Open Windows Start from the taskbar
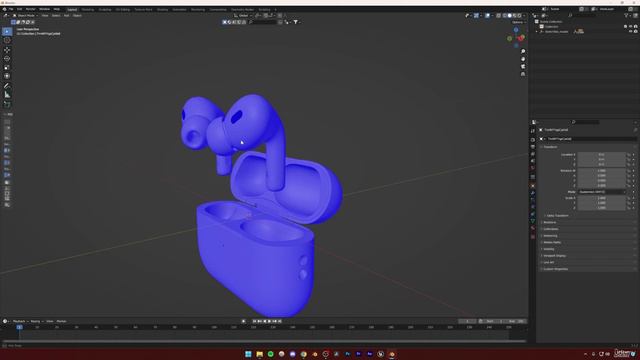Viewport: 640px width, 360px height. [x=248, y=354]
